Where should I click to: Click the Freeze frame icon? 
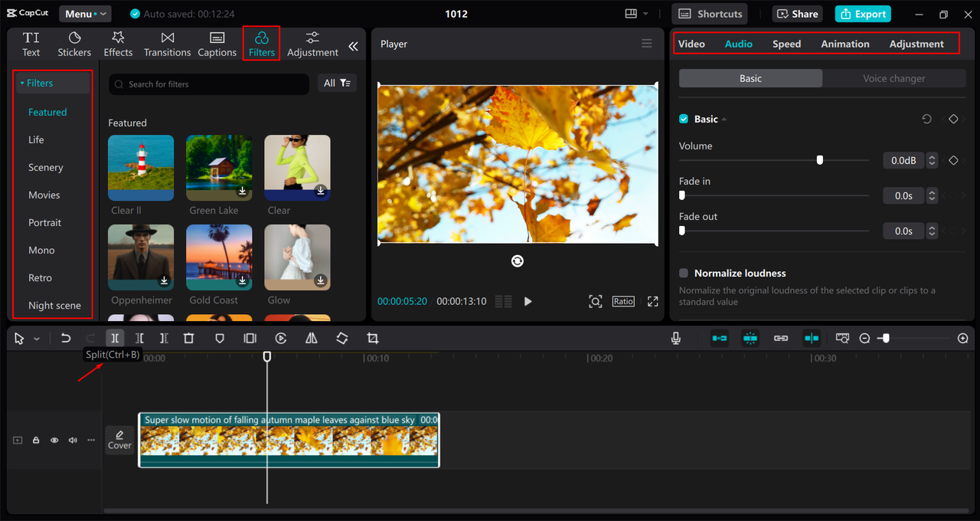tap(250, 338)
